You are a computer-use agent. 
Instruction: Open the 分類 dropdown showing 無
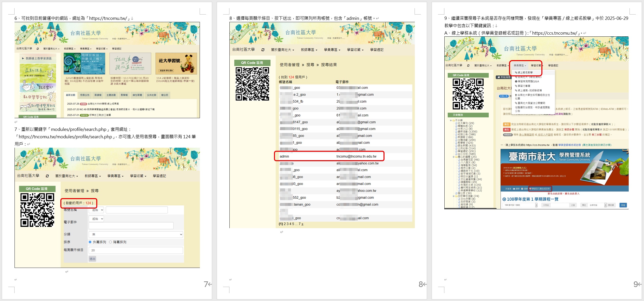136,234
